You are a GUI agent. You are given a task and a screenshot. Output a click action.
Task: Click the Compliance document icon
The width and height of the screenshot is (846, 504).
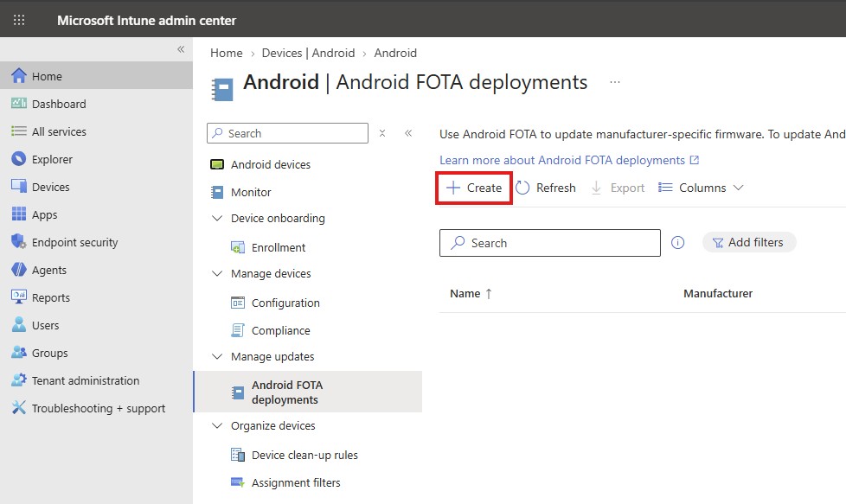[237, 330]
